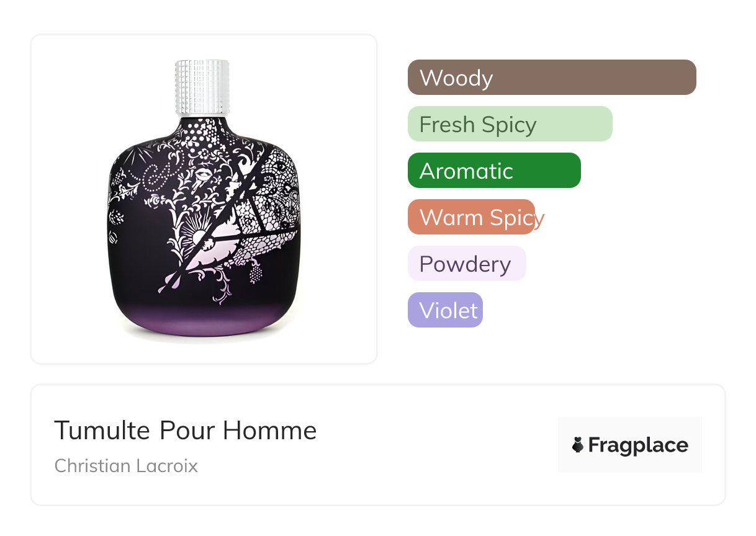Click the word Woody in the top bar
The image size is (756, 536).
click(456, 78)
